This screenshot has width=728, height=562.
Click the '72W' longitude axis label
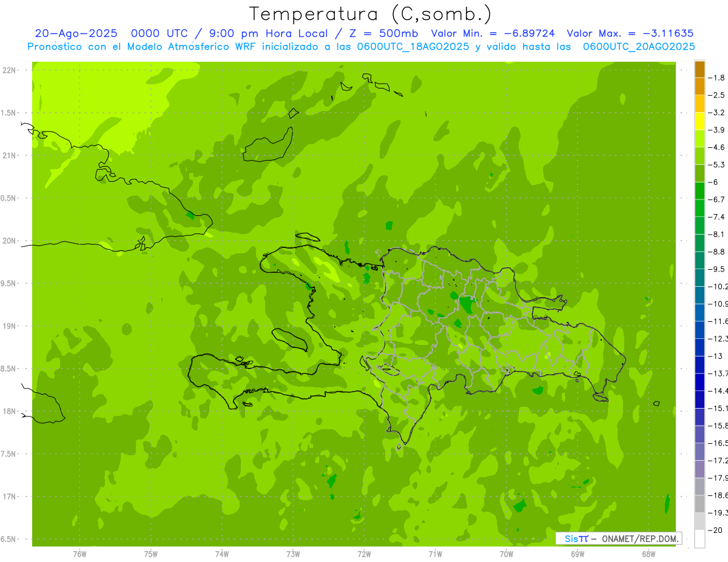(x=364, y=554)
